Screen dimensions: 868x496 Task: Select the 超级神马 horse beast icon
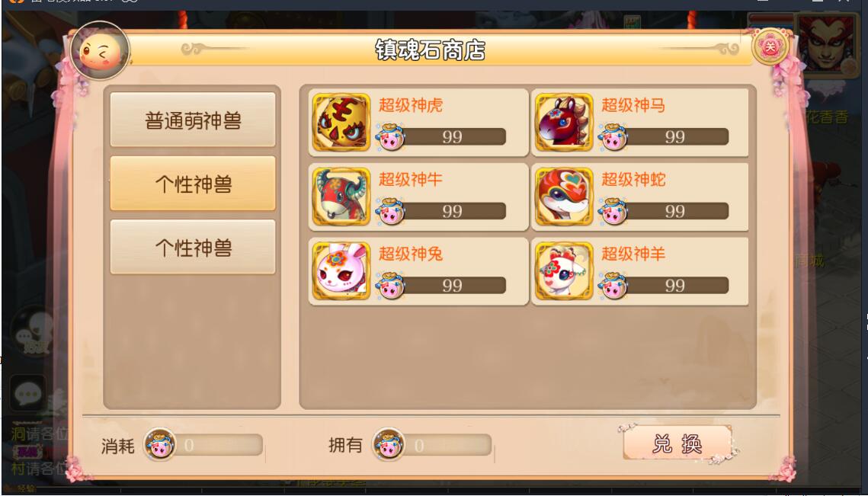point(564,123)
